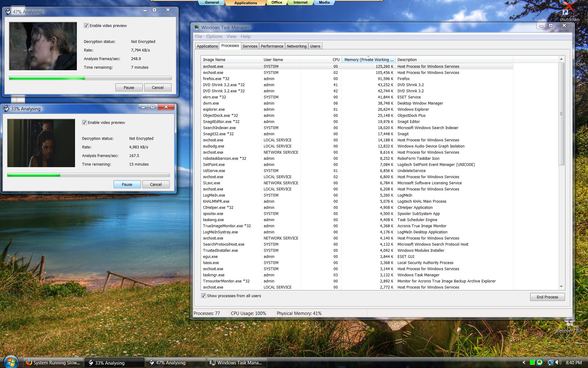Click DVD Shrink icon in 47% Analysing title

[x=8, y=12]
